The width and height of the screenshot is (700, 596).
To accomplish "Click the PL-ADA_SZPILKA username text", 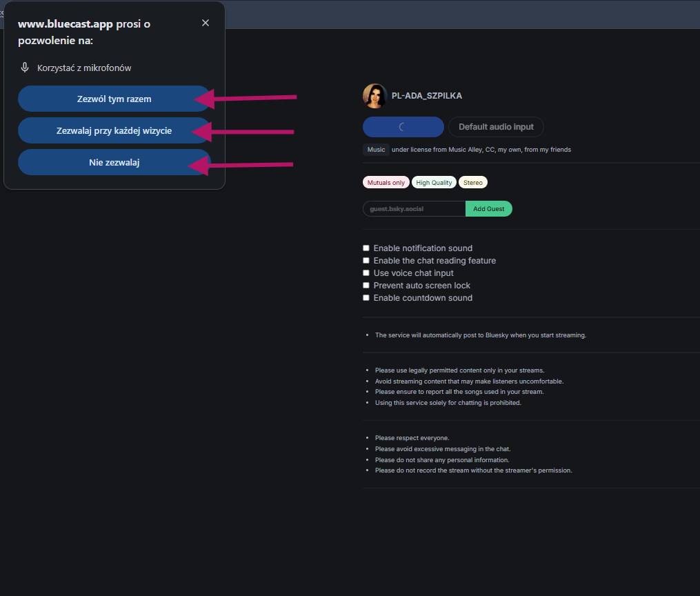I will click(x=426, y=96).
